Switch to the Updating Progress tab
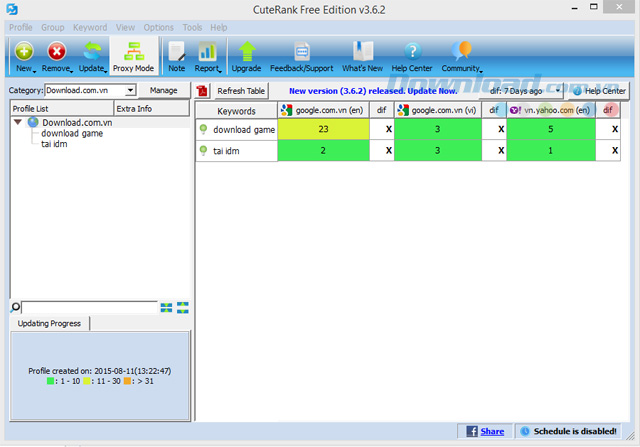640x447 pixels. click(48, 323)
